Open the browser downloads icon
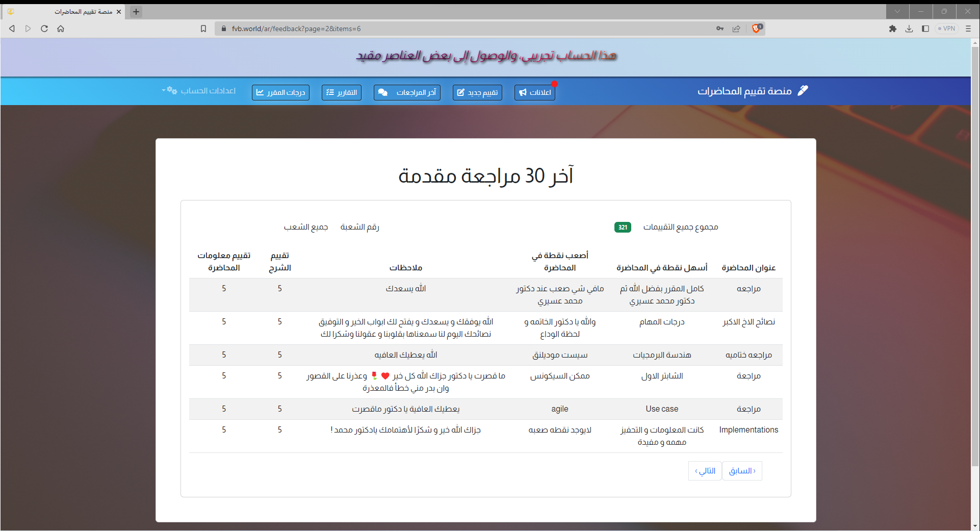This screenshot has width=980, height=531. click(x=909, y=29)
